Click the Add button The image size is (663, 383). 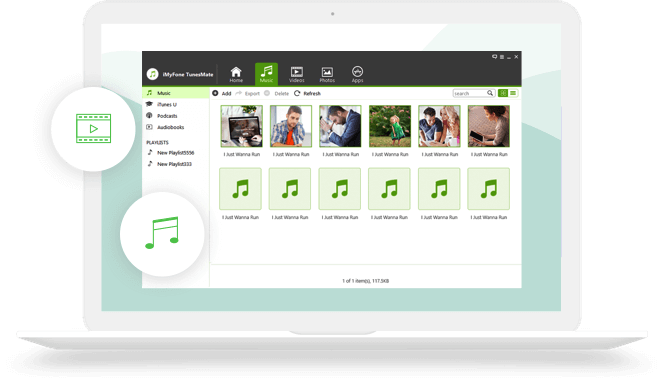[x=222, y=93]
